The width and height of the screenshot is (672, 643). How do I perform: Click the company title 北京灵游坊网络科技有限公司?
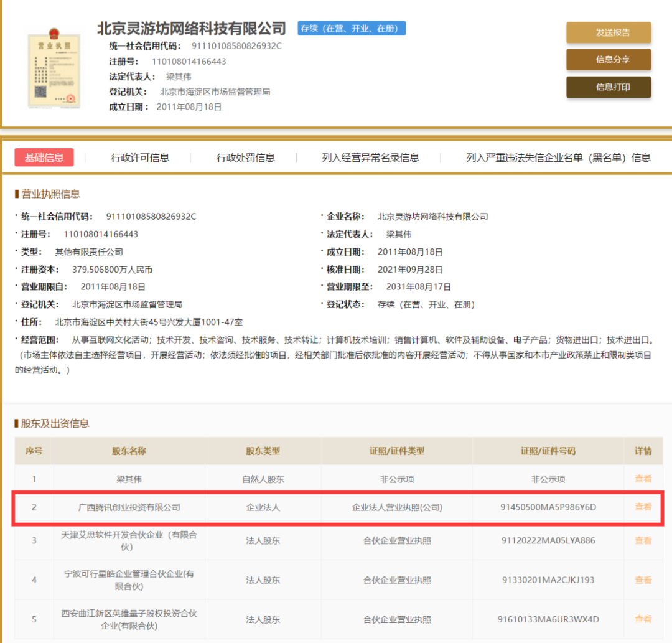(192, 28)
